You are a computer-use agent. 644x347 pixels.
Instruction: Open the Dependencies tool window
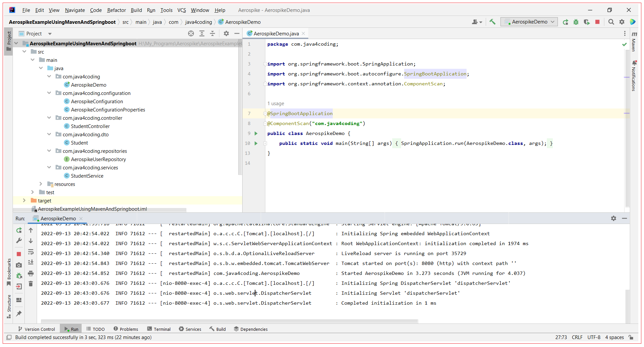[x=251, y=329]
